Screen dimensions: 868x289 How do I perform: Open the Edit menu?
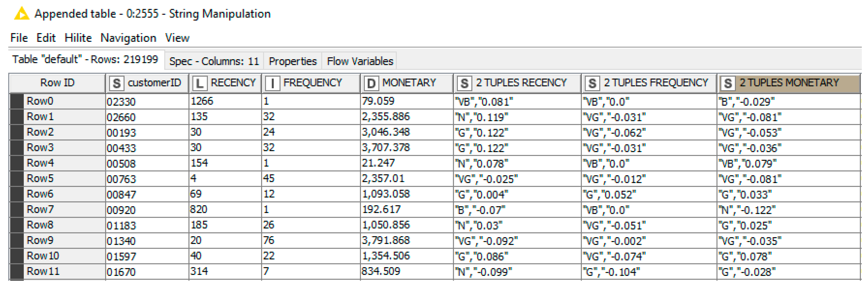46,38
